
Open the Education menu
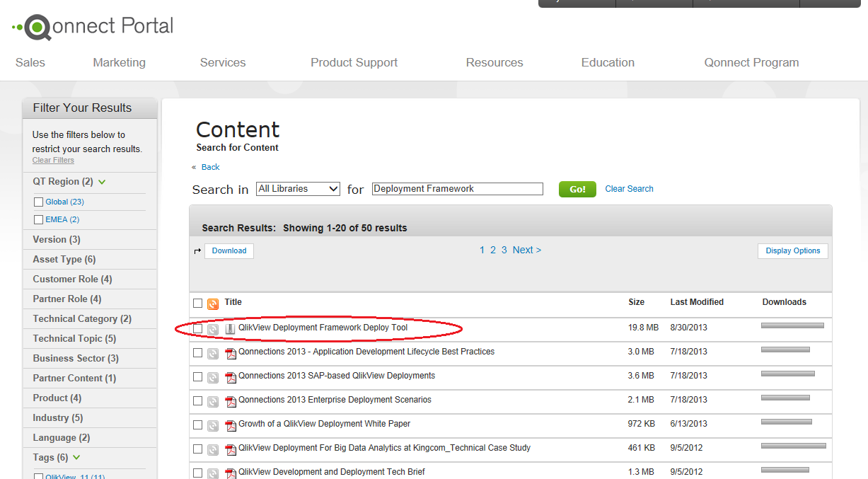tap(608, 63)
